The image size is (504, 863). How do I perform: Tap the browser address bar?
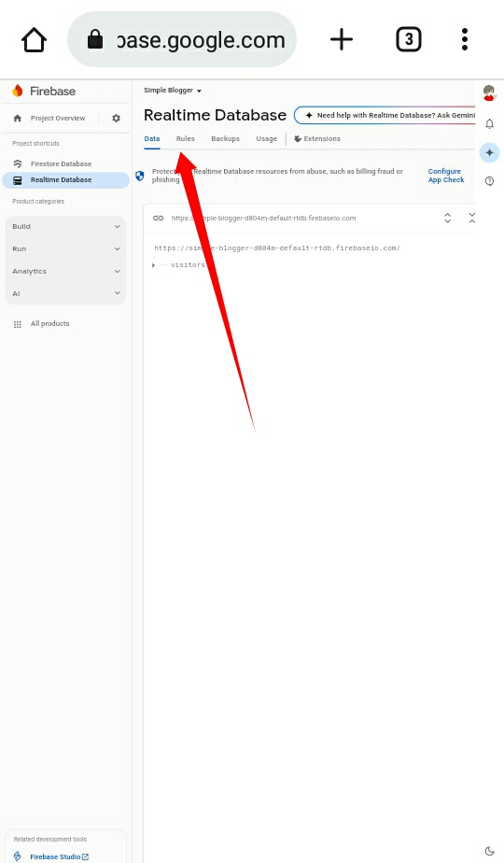click(x=182, y=39)
